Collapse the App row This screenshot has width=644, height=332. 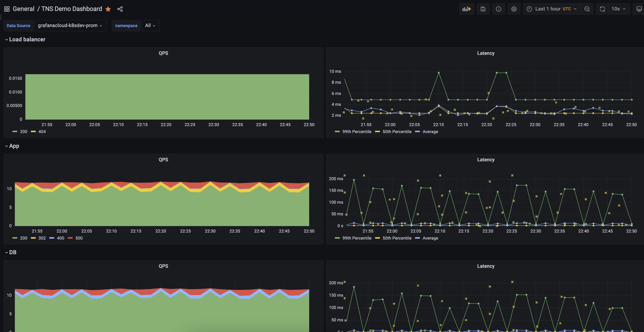[x=12, y=146]
